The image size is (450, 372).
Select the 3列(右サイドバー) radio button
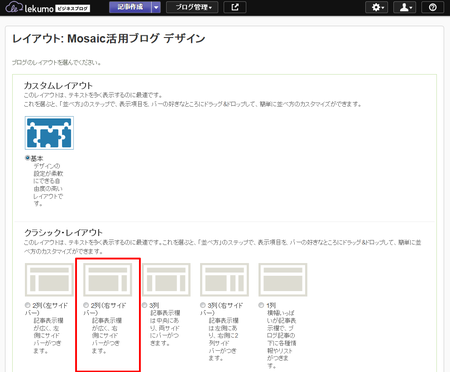click(203, 305)
